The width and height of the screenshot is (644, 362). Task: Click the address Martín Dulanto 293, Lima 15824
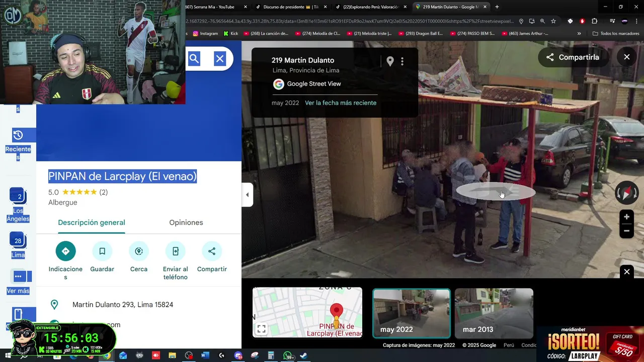(123, 305)
